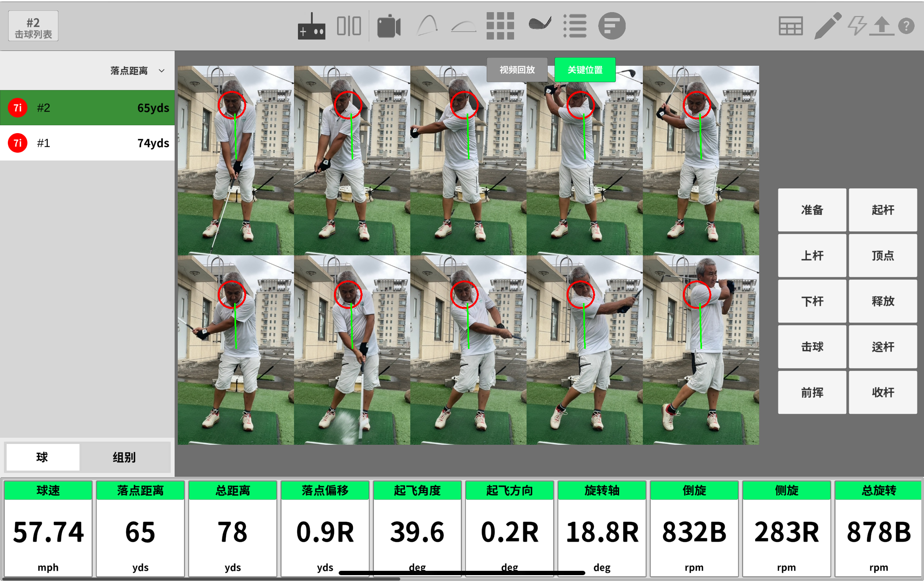924x581 pixels.
Task: Open the bulleted list view icon
Action: (x=575, y=26)
